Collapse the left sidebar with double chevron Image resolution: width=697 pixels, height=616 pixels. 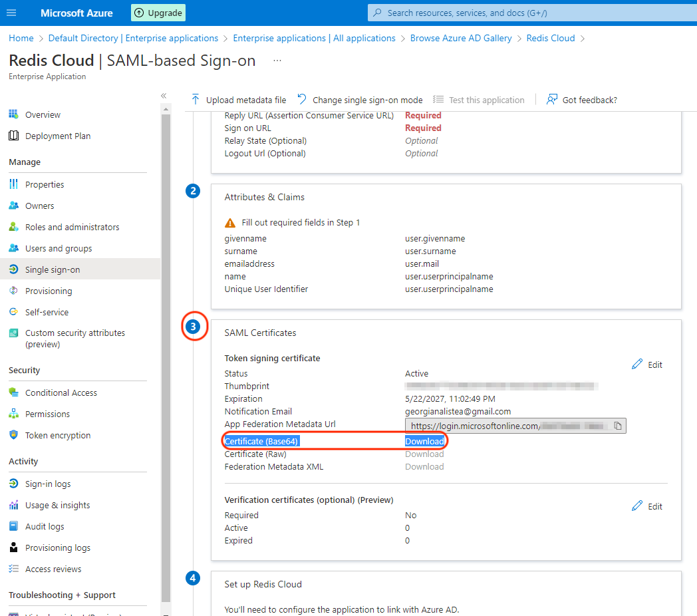164,96
